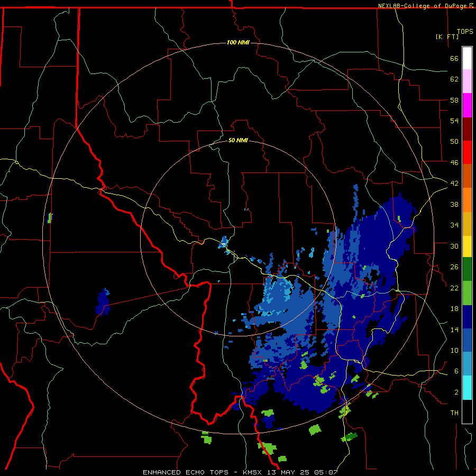
Task: Click the dark green legend swatch near 26
Action: (x=467, y=269)
